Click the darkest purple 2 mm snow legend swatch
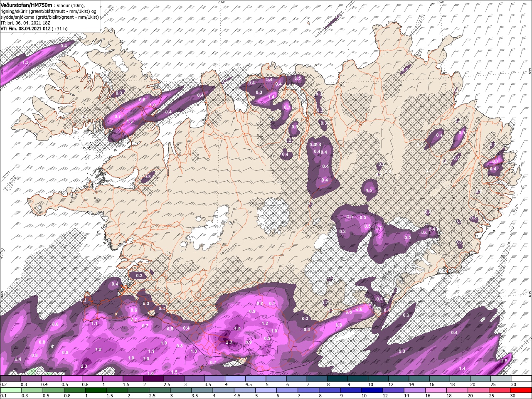Screen dimensions: 532x399 (153, 379)
